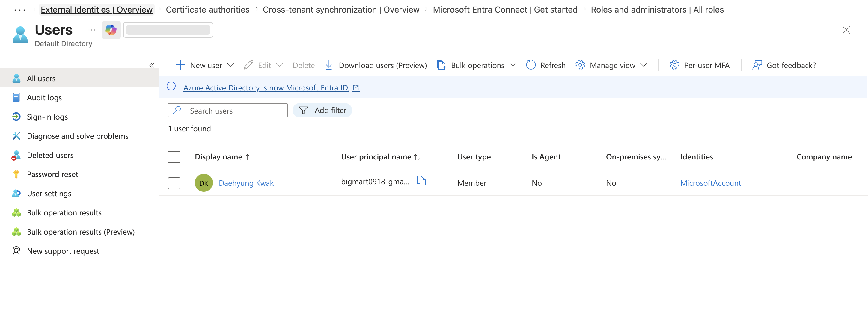The image size is (868, 326).
Task: Select All users in sidebar
Action: click(x=79, y=78)
